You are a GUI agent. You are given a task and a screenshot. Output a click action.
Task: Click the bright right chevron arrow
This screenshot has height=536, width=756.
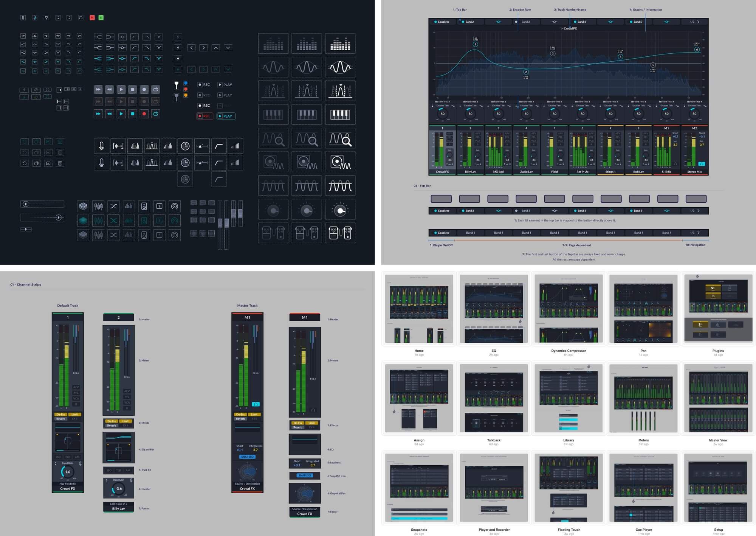tap(204, 48)
